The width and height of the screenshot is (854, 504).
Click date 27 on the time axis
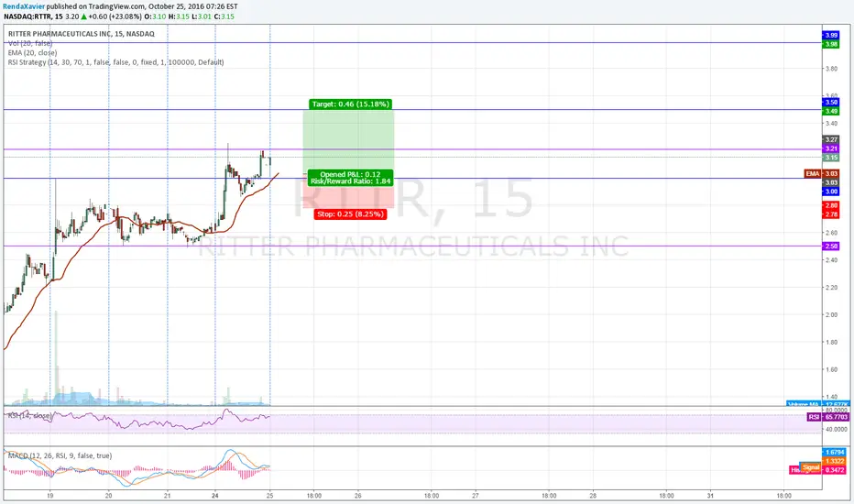(x=476, y=496)
